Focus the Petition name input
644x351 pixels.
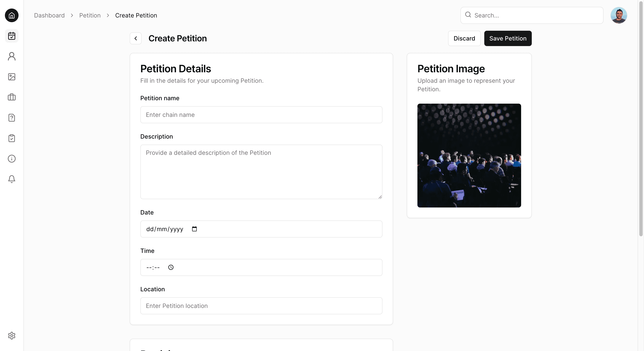pos(261,115)
